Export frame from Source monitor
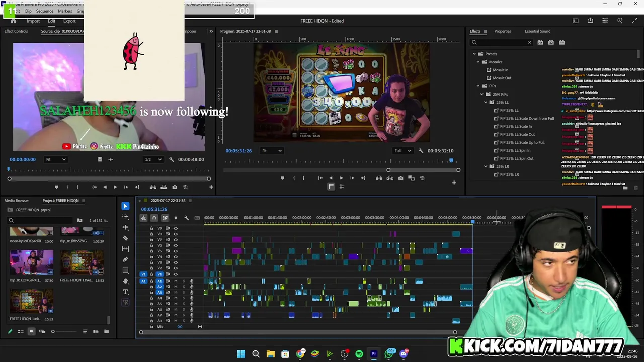This screenshot has width=644, height=362. [175, 187]
